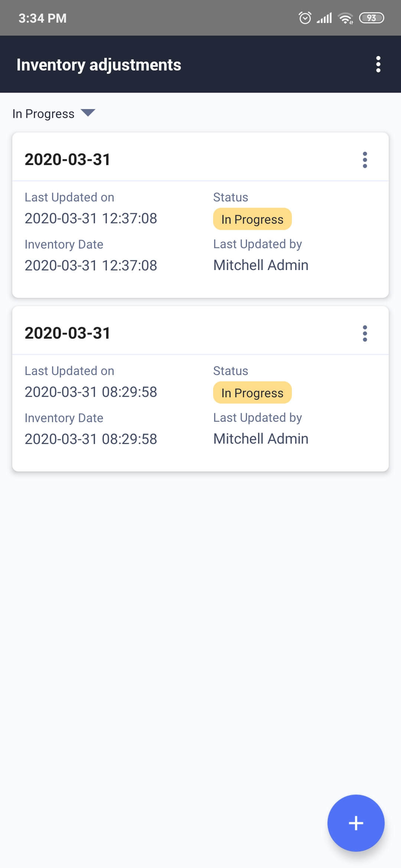Tap the blue plus button to add adjustment
Screen dimensions: 401x868
356,823
